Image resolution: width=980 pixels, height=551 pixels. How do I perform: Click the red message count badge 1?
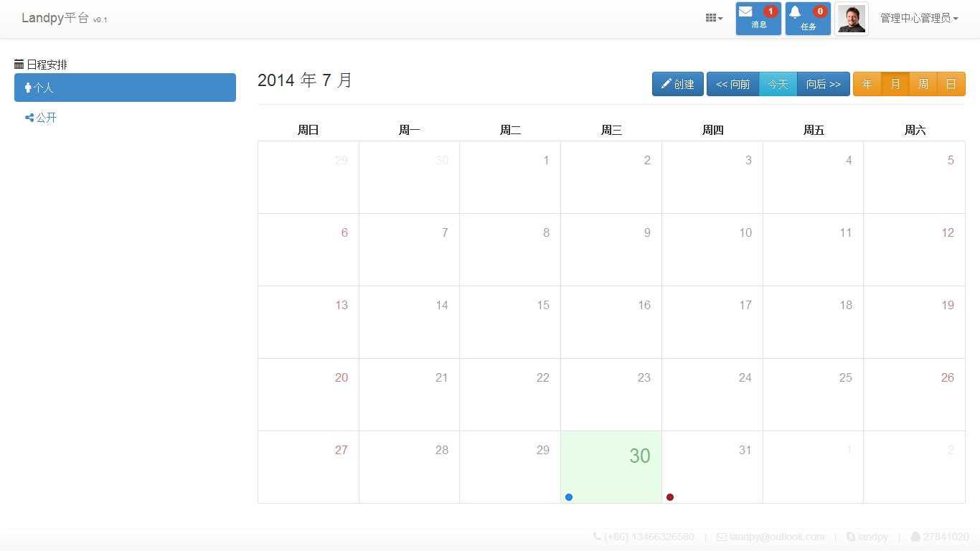coord(771,11)
